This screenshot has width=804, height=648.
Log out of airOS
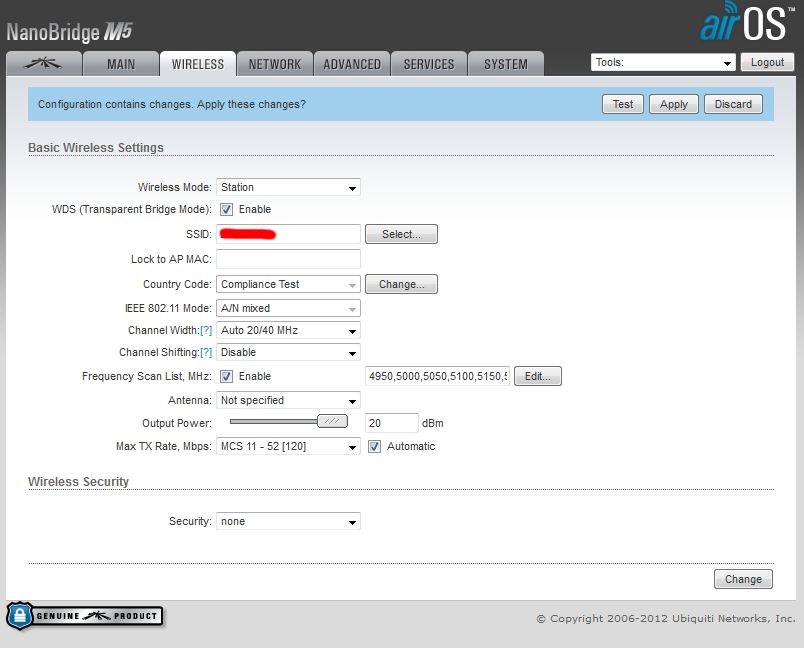click(767, 63)
